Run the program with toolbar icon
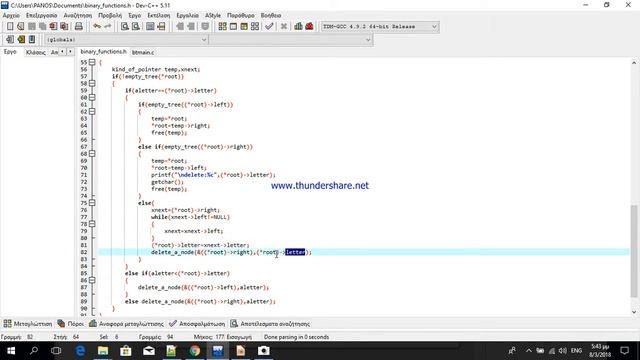640x360 pixels. coord(233,27)
